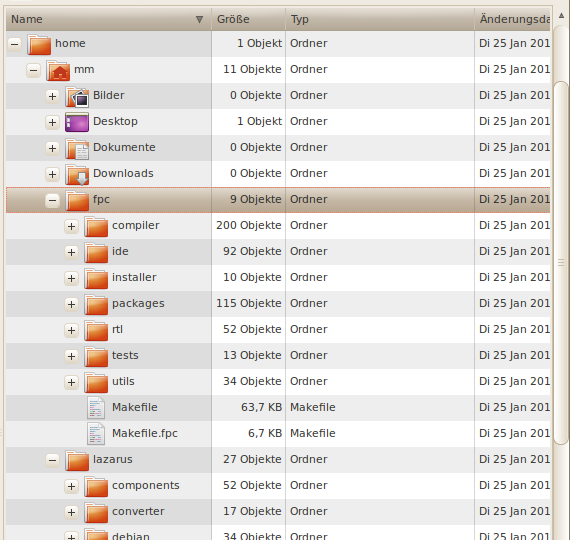Sort by the Name column header
Screen dimensions: 570x540
coord(108,19)
